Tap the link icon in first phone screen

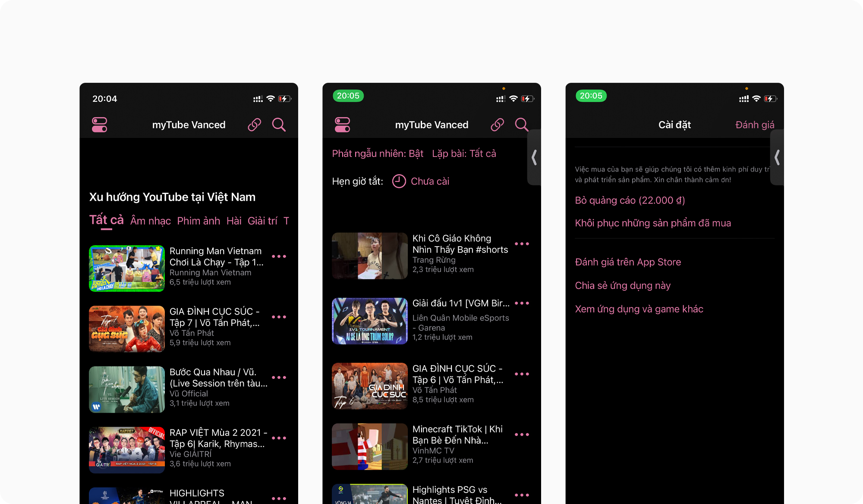[x=255, y=125]
